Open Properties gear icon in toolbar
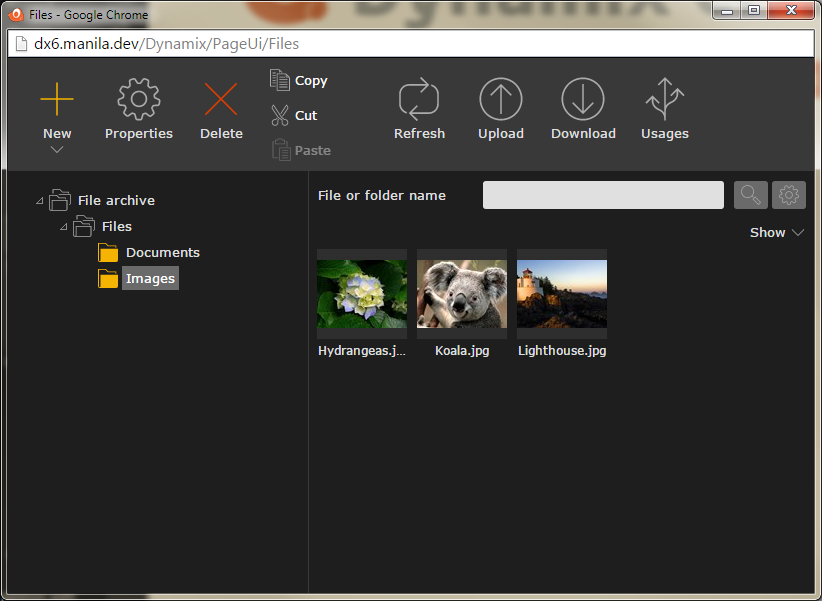The height and width of the screenshot is (601, 822). tap(139, 100)
